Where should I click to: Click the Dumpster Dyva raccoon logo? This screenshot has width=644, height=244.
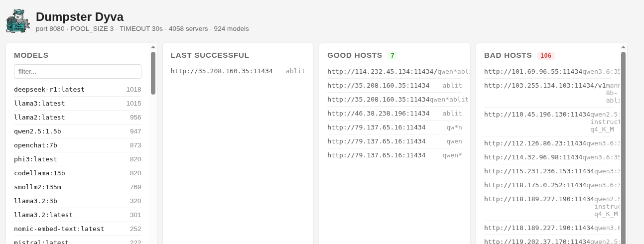pyautogui.click(x=18, y=21)
